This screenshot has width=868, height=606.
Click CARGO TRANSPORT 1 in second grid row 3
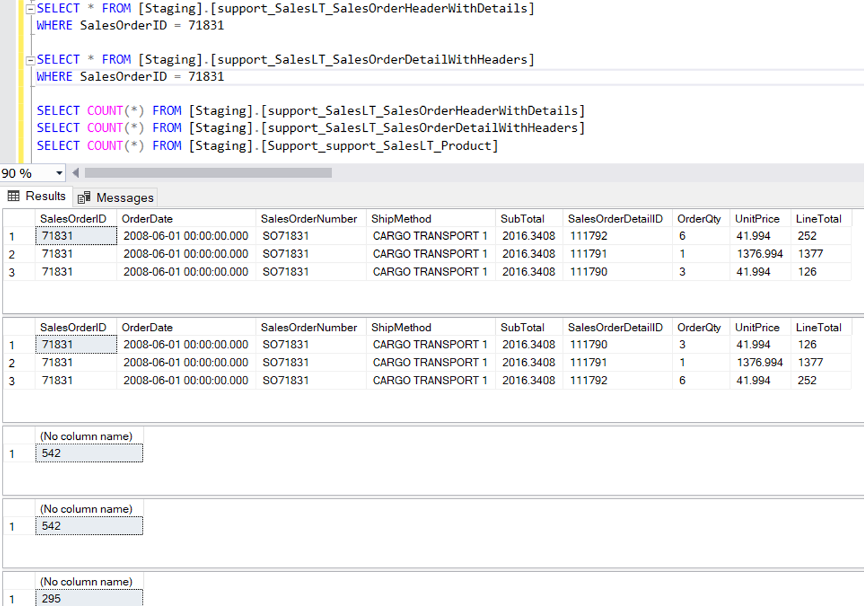click(431, 380)
